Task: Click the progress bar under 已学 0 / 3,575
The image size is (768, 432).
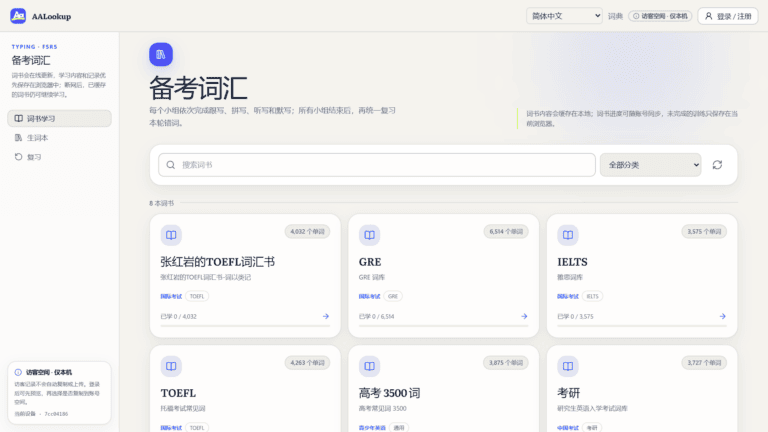Action: [x=642, y=325]
